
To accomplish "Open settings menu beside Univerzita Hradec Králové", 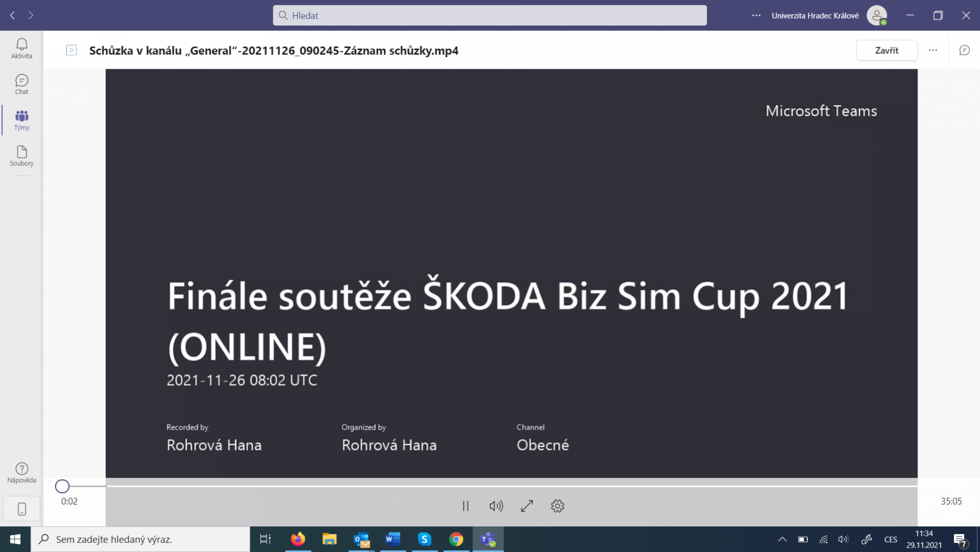I will (756, 15).
